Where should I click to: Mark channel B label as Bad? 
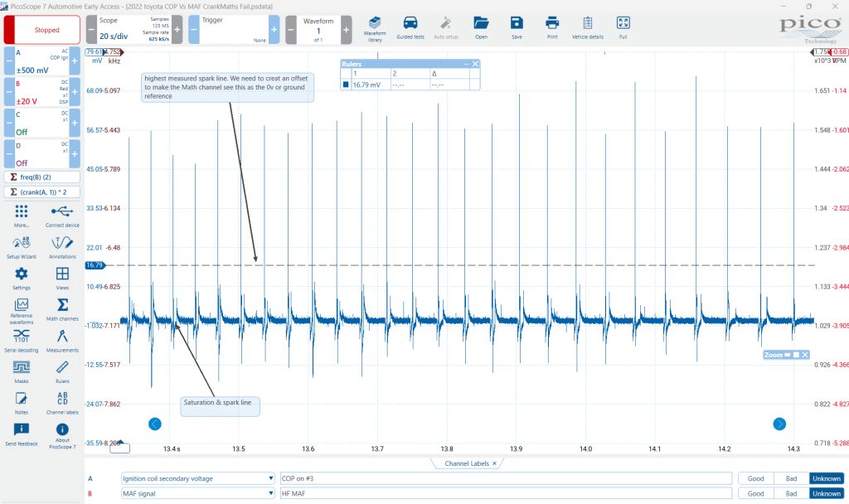791,494
